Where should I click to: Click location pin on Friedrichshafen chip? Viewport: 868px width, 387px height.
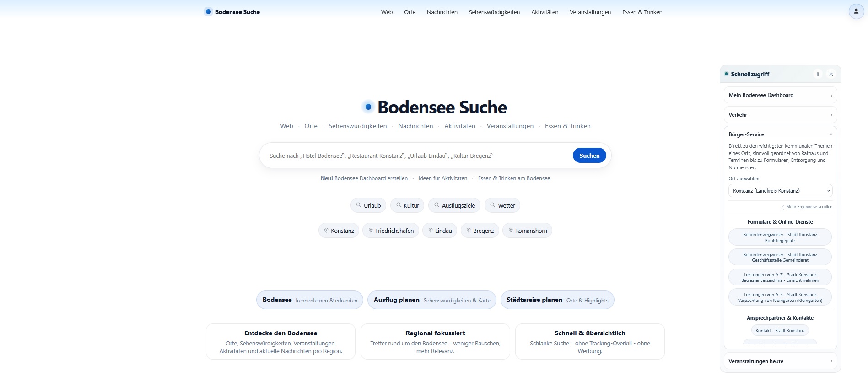pos(371,231)
